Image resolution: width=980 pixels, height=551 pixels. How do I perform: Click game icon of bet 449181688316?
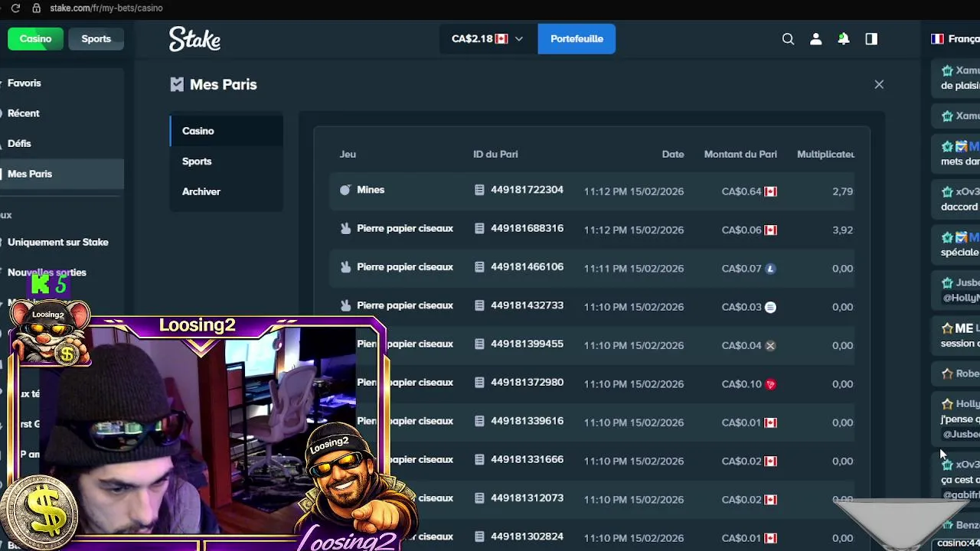pyautogui.click(x=345, y=228)
